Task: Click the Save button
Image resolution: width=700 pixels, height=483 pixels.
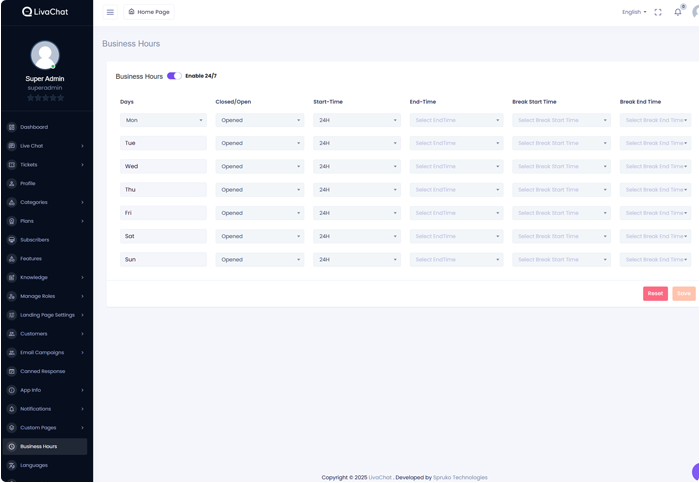Action: [x=684, y=293]
